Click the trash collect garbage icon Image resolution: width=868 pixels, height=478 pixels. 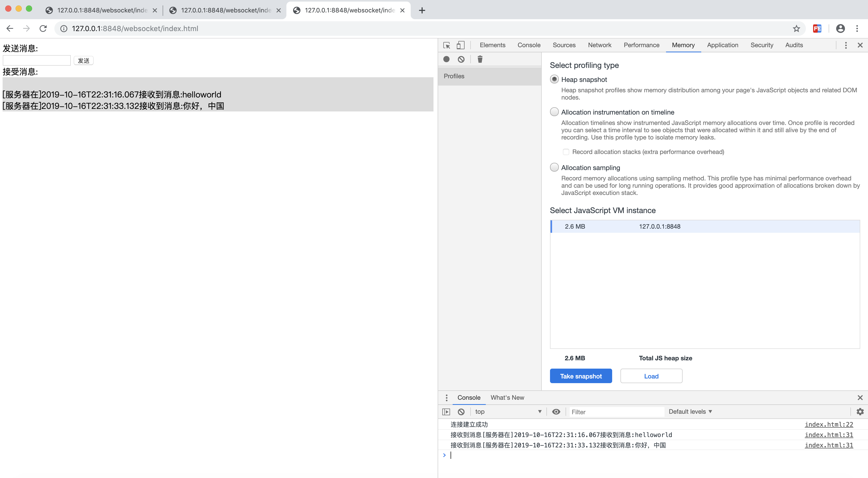click(x=480, y=59)
